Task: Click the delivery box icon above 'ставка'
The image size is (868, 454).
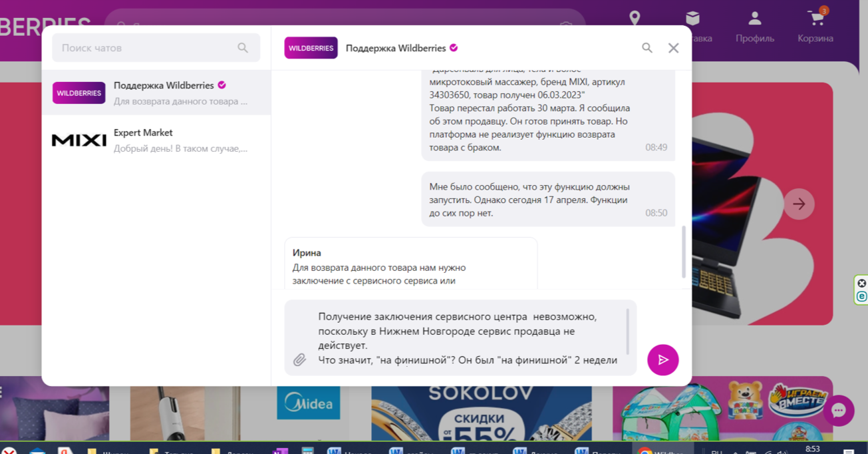Action: coord(694,19)
